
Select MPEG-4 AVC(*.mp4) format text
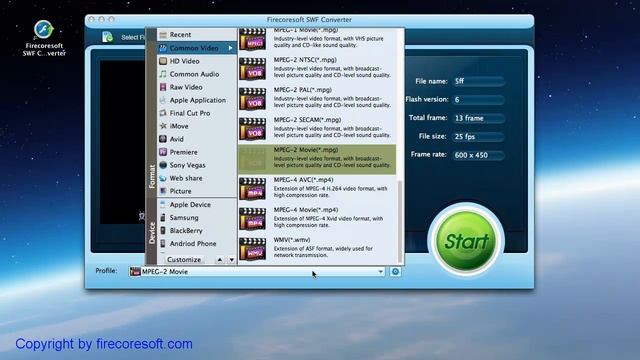coord(303,180)
